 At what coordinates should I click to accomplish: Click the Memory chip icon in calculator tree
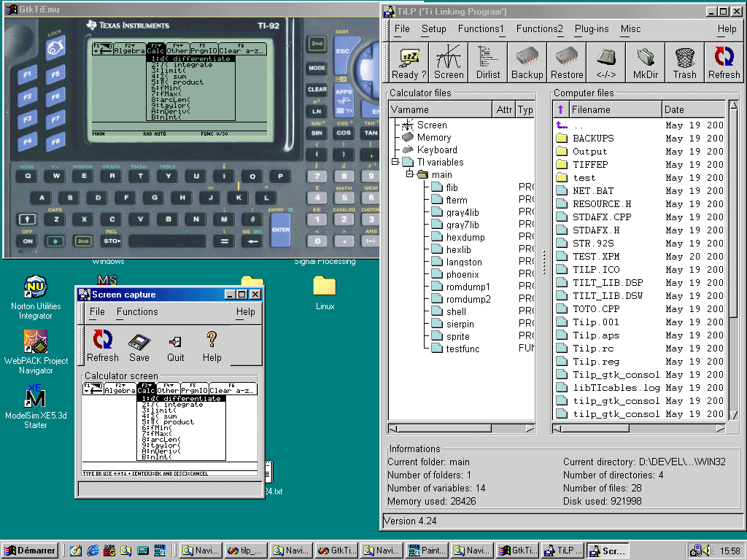click(408, 138)
